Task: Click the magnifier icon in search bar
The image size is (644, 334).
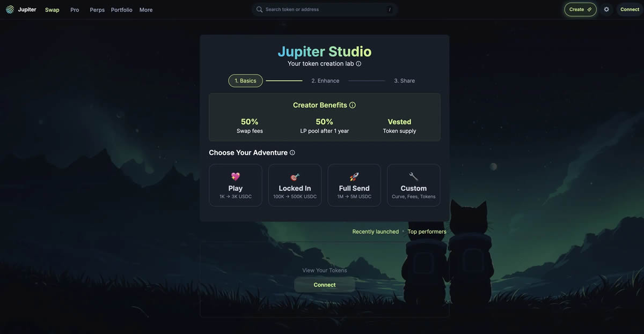Action: [259, 10]
